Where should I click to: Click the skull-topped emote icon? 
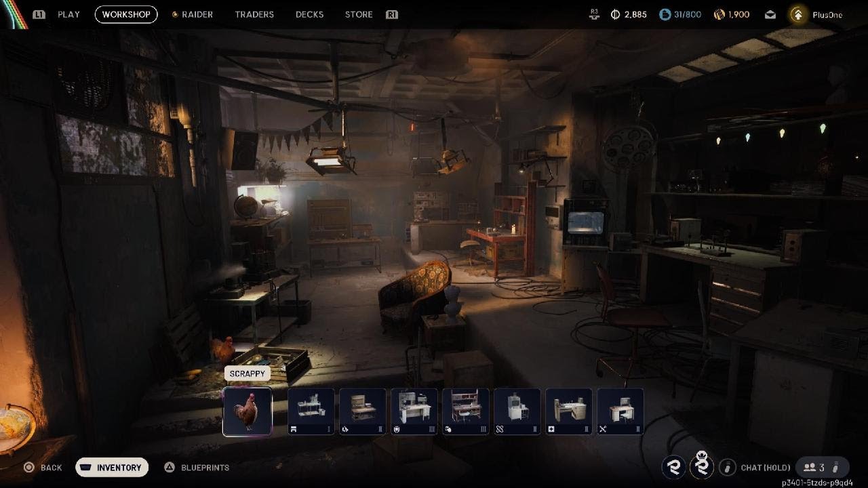point(702,464)
